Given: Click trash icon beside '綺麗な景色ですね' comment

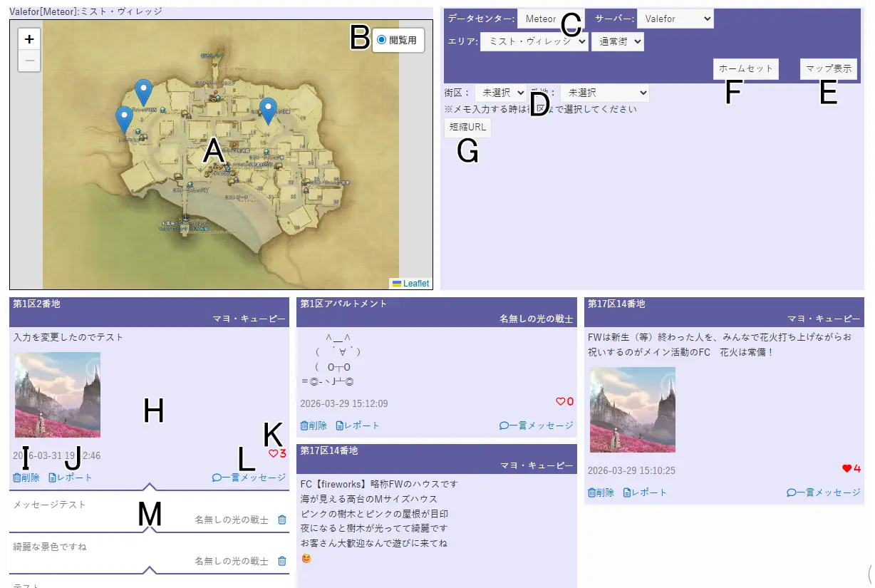Looking at the screenshot, I should [x=282, y=562].
